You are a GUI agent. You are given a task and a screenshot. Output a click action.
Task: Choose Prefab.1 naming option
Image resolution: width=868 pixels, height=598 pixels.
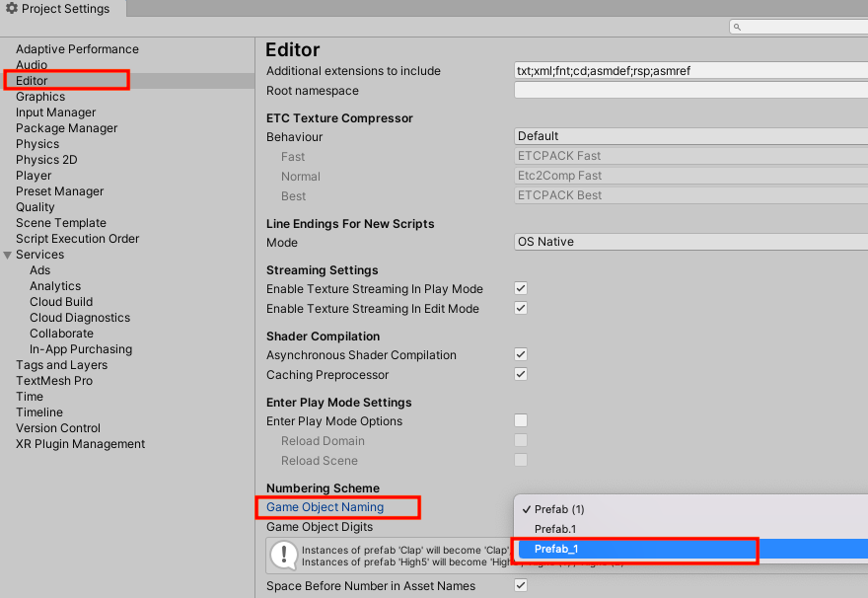pos(554,529)
